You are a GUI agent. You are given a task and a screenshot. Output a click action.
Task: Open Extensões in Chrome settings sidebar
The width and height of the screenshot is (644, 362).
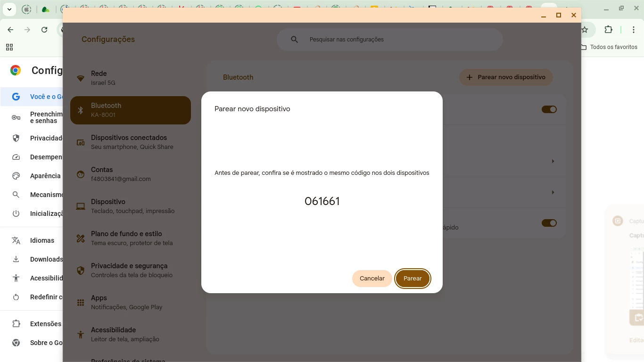[32, 324]
